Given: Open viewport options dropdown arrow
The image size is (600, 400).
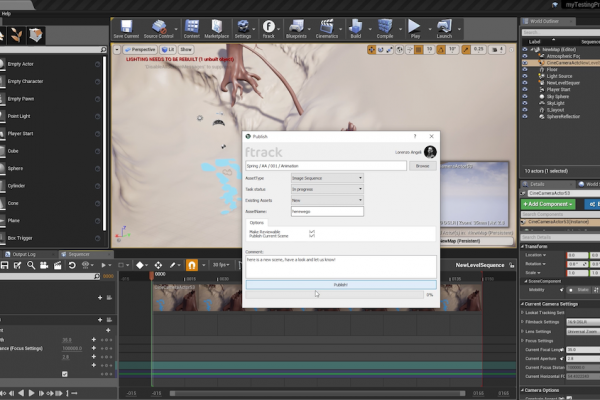Looking at the screenshot, I should (x=117, y=50).
